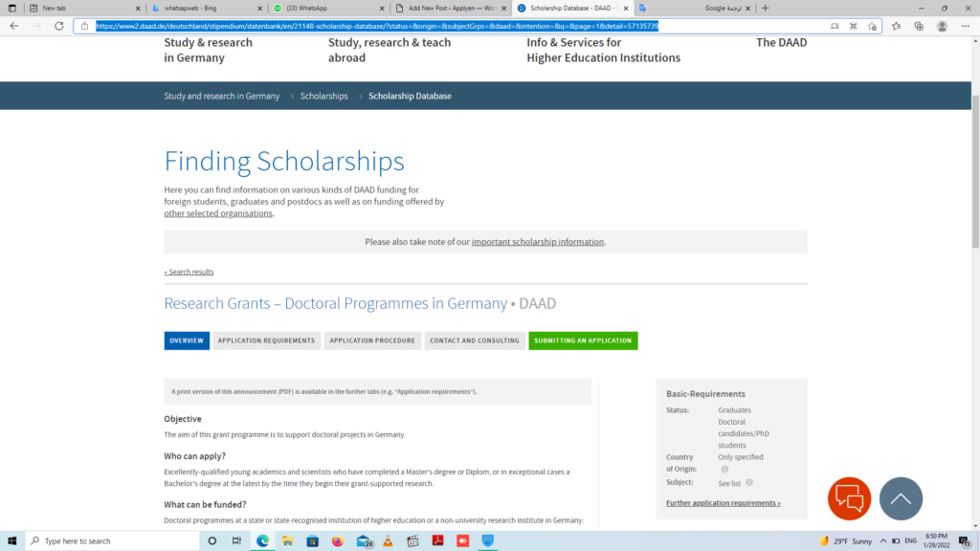Click the browser address bar URL
The height and width of the screenshot is (551, 980).
pyautogui.click(x=377, y=26)
